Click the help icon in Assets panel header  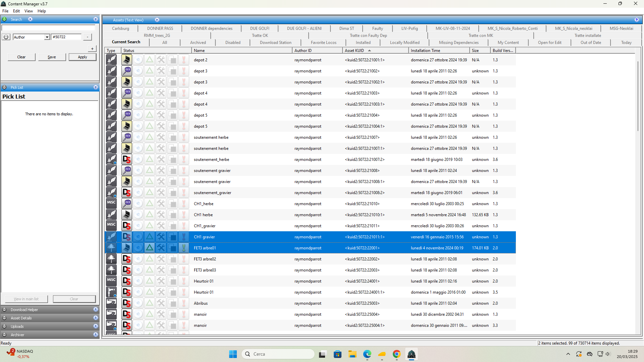(x=636, y=20)
